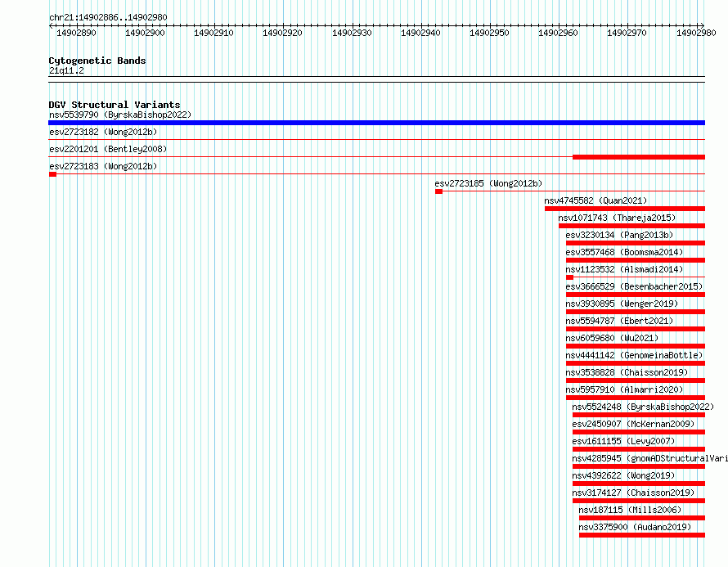Click nsv4285945 (gnomADStructuralVariants) label

coord(650,458)
